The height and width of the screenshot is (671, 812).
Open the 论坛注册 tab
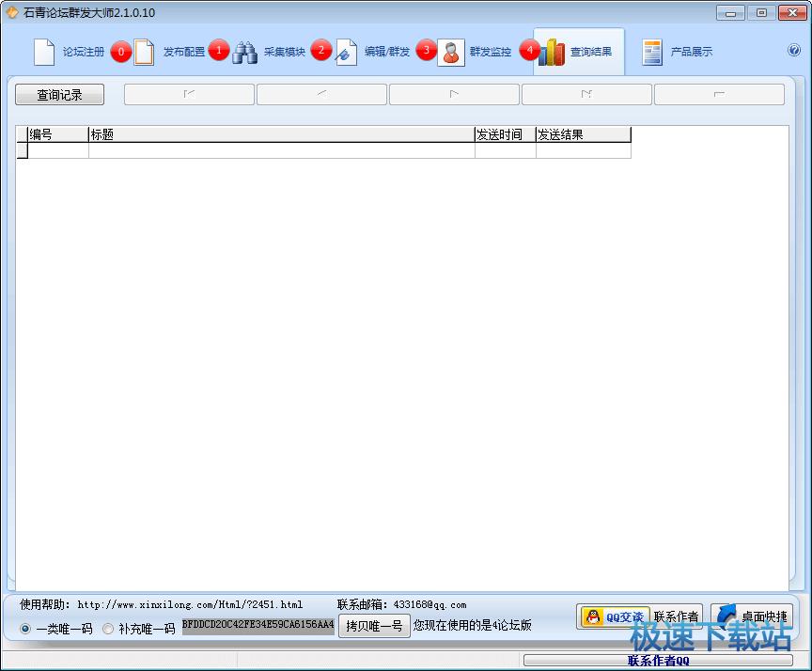70,52
